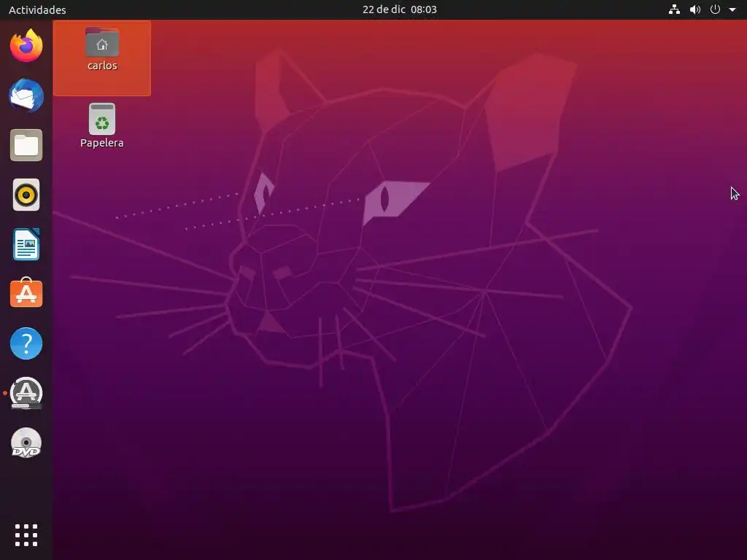Open LibreOffice Writer from dock
The width and height of the screenshot is (747, 560).
click(x=26, y=244)
